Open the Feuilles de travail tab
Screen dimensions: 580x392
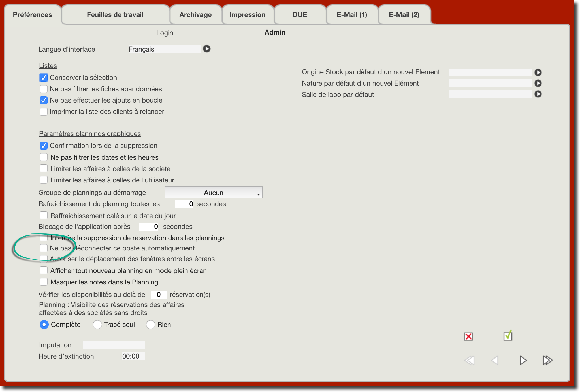coord(115,15)
